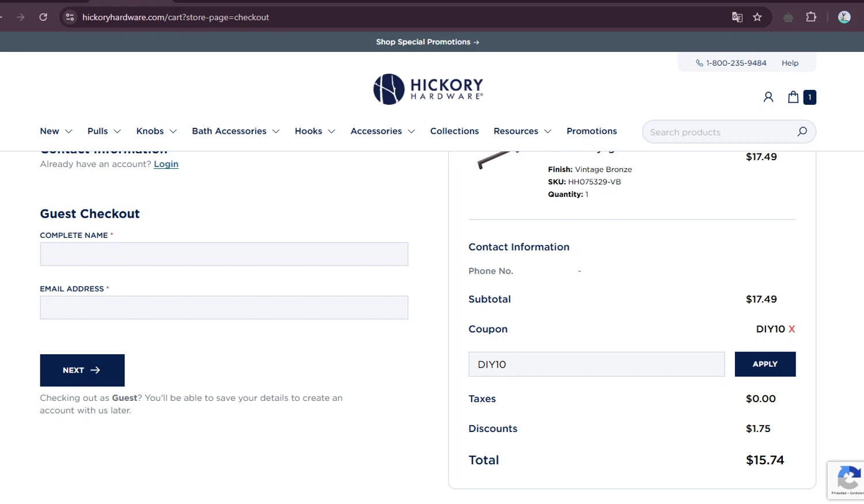Open the Help link
This screenshot has height=504, width=864.
pos(790,63)
